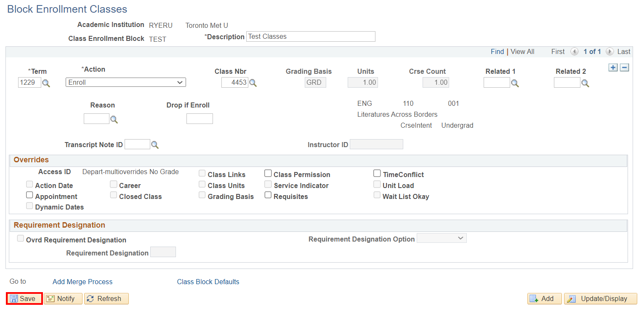
Task: Toggle the Requisites override checkbox
Action: tap(268, 196)
